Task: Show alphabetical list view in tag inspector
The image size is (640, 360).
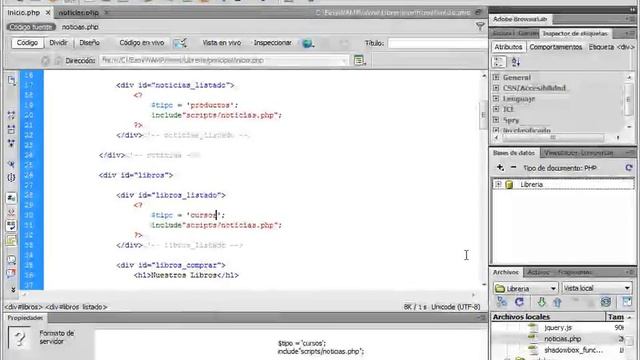Action: [x=516, y=62]
